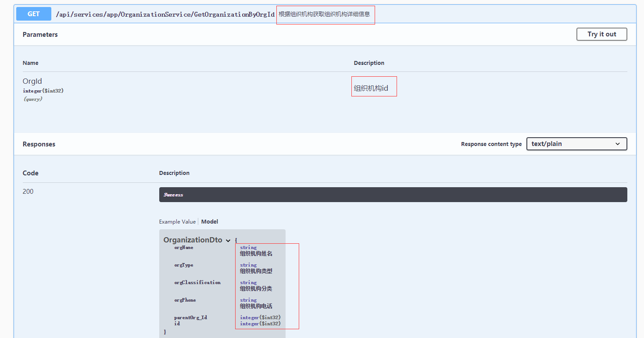Select the endpoint summary 根据组织机构获取组织机构详细信息

[x=325, y=14]
